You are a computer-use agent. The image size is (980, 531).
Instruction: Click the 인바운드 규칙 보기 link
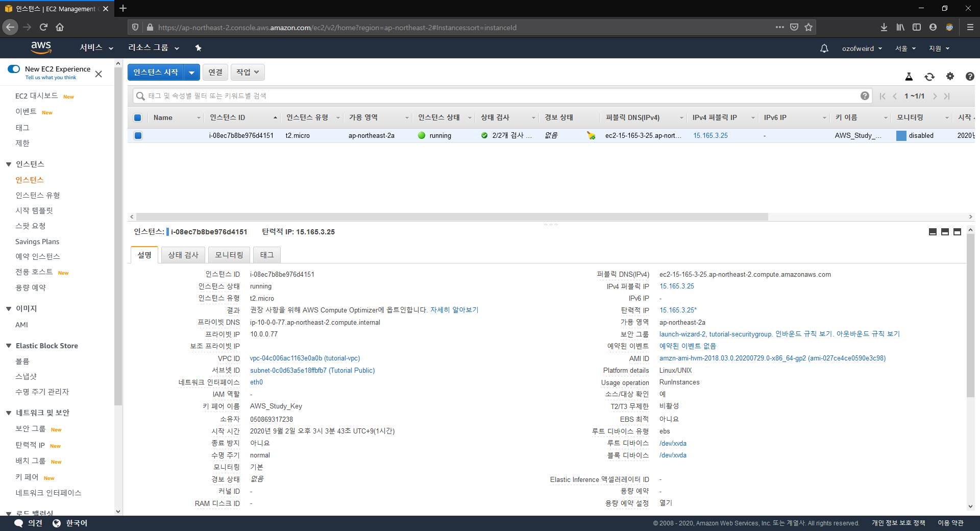pos(804,334)
